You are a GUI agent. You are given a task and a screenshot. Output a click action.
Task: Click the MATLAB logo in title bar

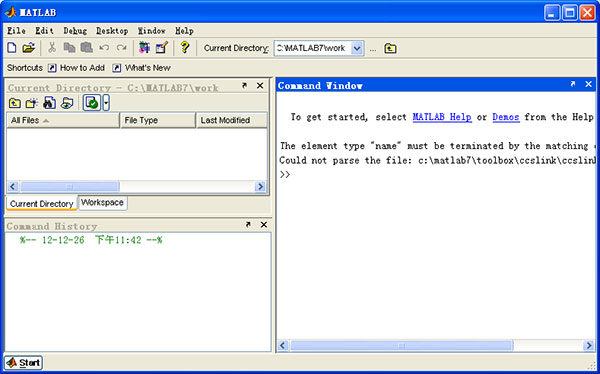[11, 12]
